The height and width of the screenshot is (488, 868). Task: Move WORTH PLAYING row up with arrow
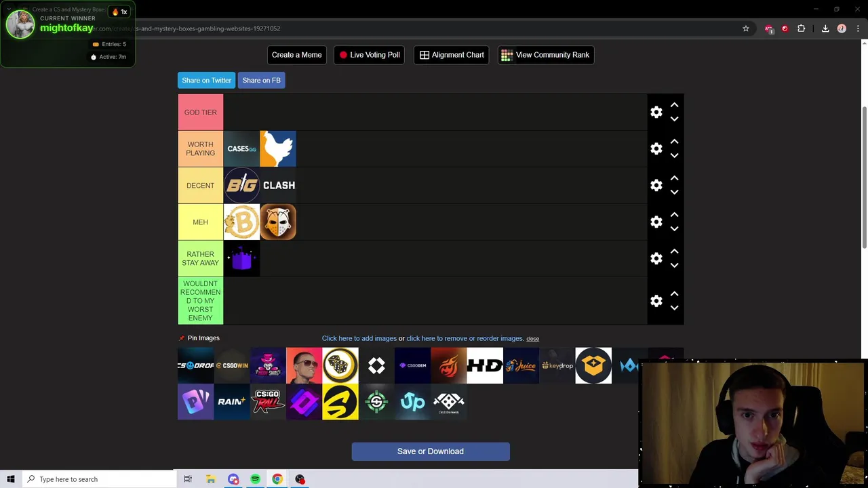click(674, 142)
